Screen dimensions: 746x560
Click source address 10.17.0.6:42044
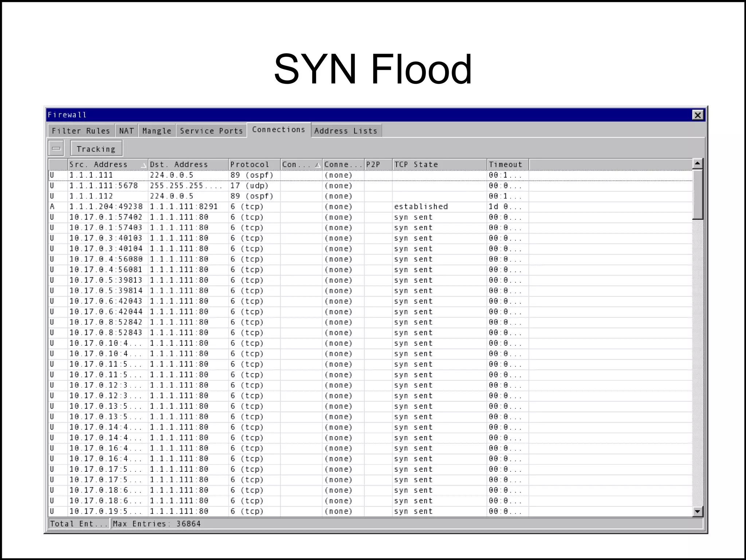[x=106, y=312]
